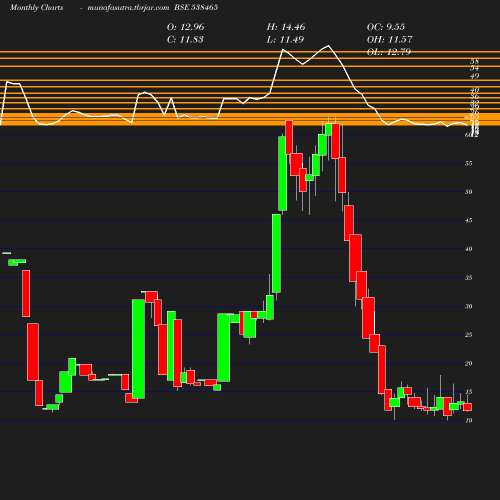
Task: Click the 'OL: 12.79' value
Action: (x=389, y=52)
